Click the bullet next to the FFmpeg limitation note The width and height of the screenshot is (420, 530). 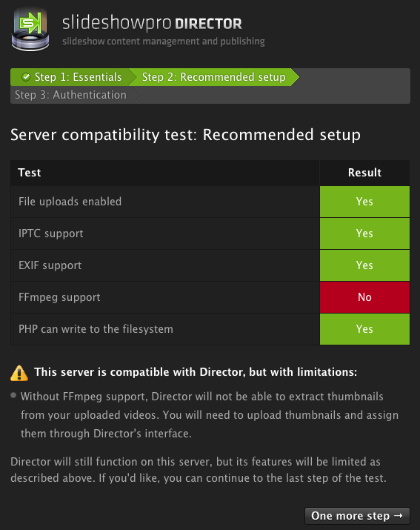[x=13, y=395]
